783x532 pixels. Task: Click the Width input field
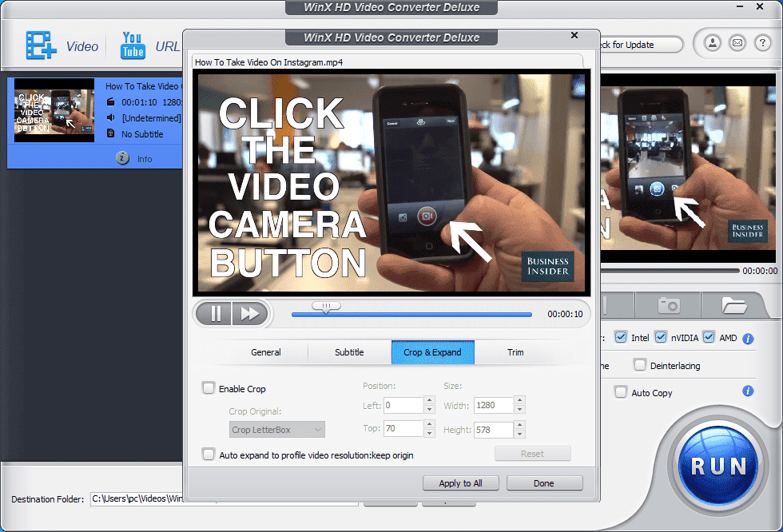coord(494,405)
